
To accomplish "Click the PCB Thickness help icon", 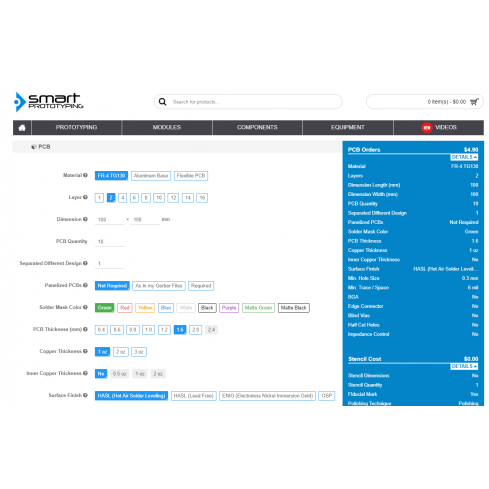I will (85, 329).
